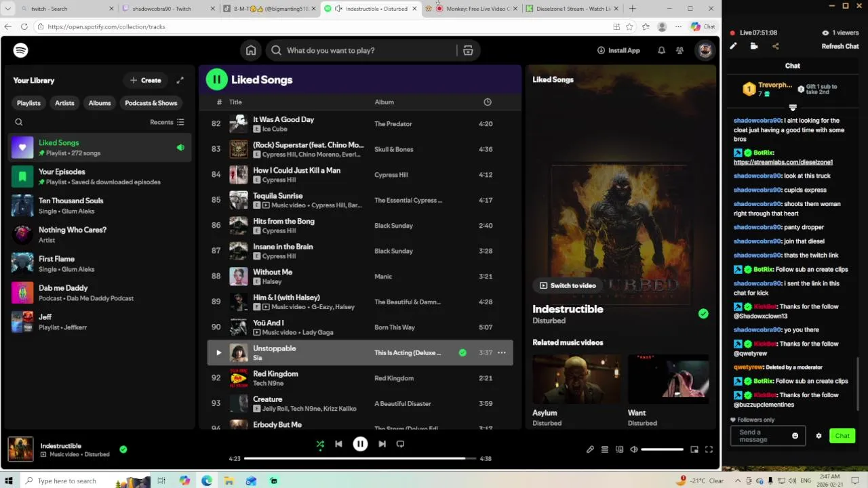Screen dimensions: 868x488
Task: Click Create in Your Library
Action: click(145, 80)
